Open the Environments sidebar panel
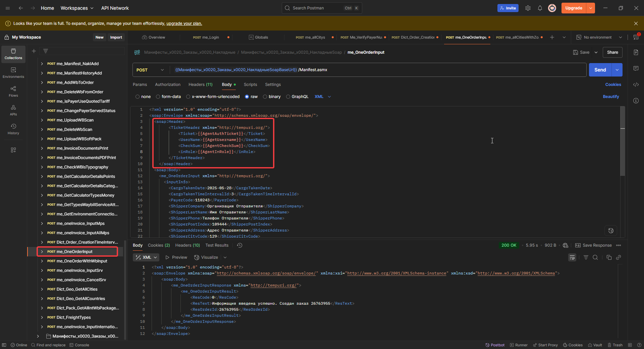The height and width of the screenshot is (349, 644). tap(13, 73)
